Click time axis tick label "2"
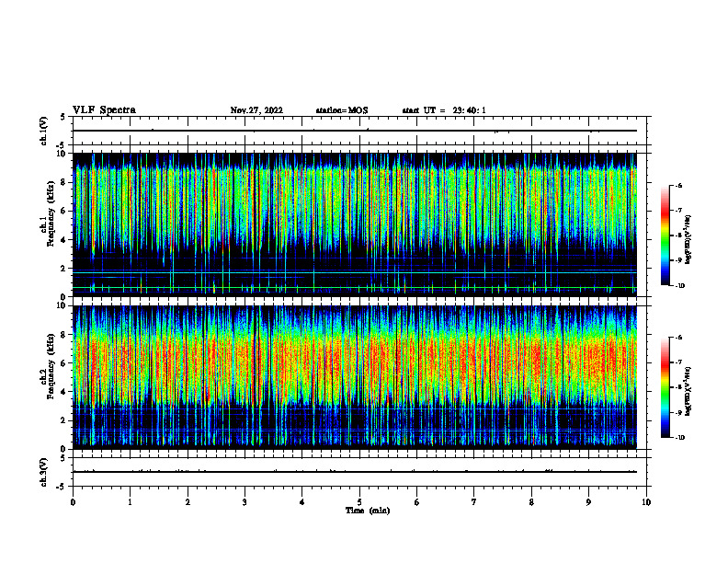Image resolution: width=728 pixels, height=563 pixels. coord(188,502)
